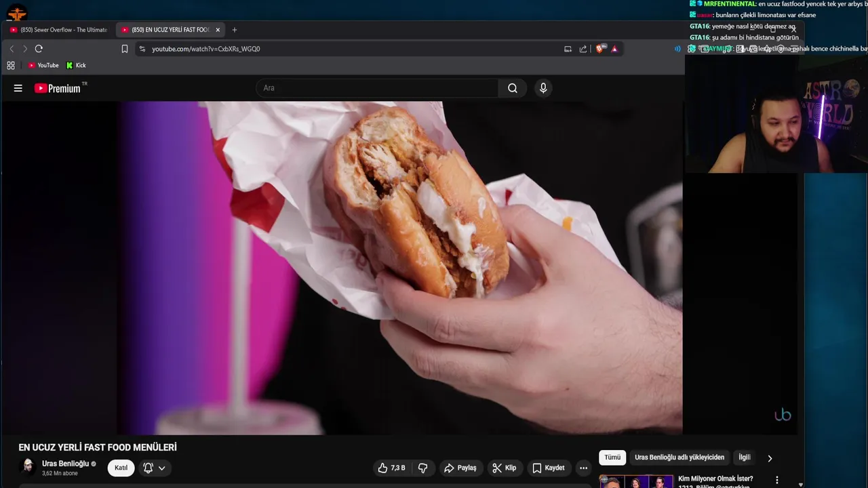The height and width of the screenshot is (488, 868).
Task: Save video with Kaydet button
Action: [x=549, y=468]
